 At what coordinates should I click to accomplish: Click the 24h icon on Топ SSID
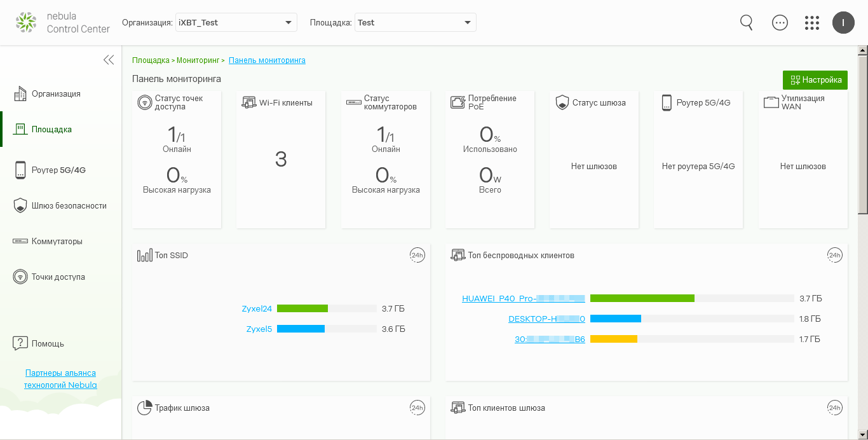click(417, 256)
